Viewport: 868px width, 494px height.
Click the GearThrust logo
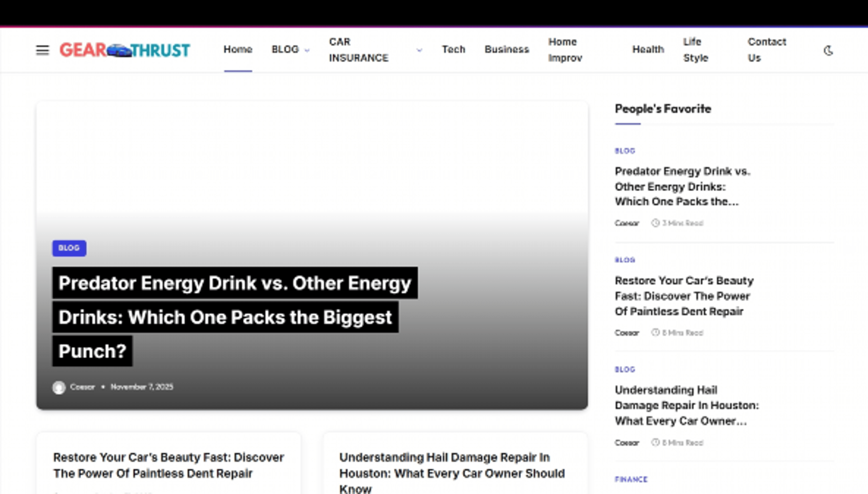click(x=125, y=50)
